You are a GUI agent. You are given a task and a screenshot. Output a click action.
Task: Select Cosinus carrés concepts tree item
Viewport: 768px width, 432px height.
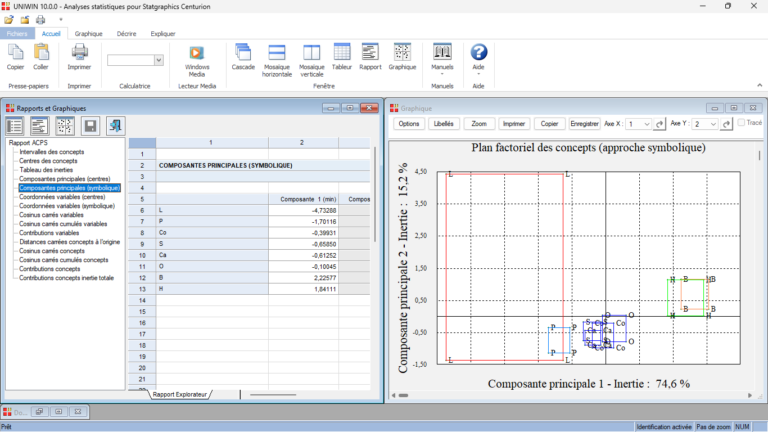point(51,251)
